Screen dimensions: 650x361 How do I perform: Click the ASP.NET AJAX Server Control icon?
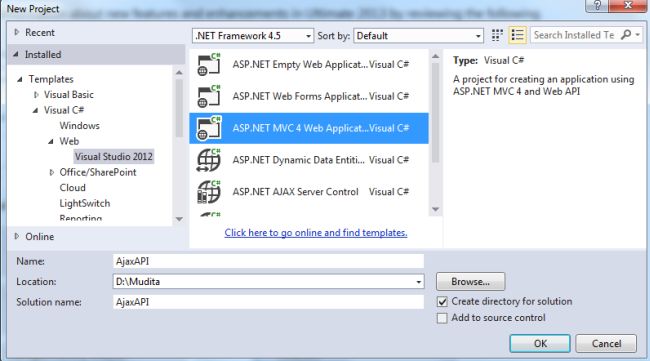click(x=209, y=192)
